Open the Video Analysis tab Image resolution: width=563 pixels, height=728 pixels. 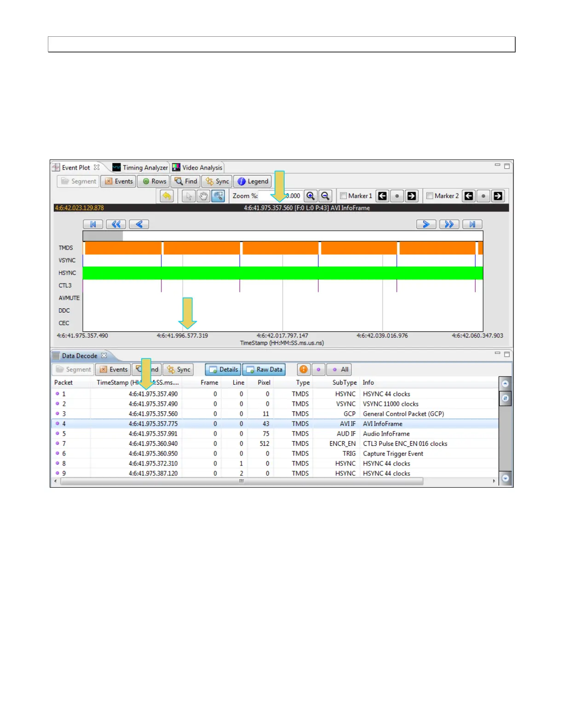pyautogui.click(x=197, y=168)
